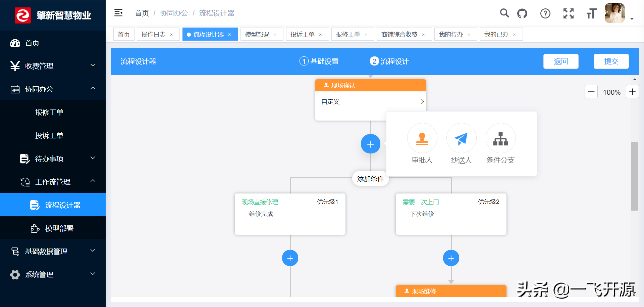
Task: Open 首页 in the sidebar
Action: coord(53,43)
